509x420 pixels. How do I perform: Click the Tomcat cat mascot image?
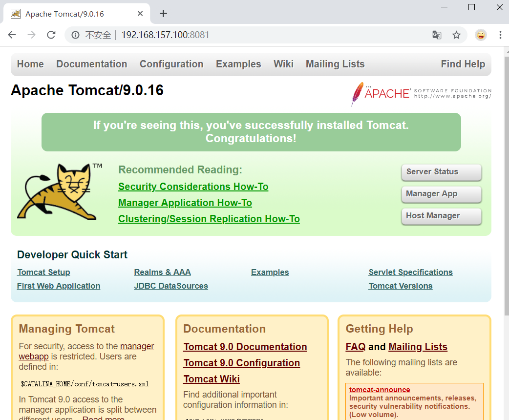point(60,191)
